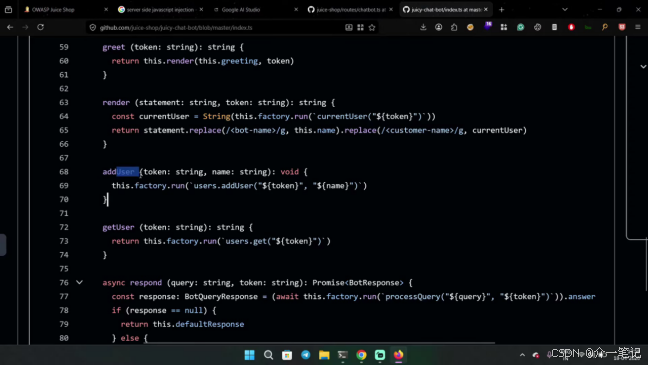Go back to the previous page
This screenshot has height=365, width=648.
point(10,27)
